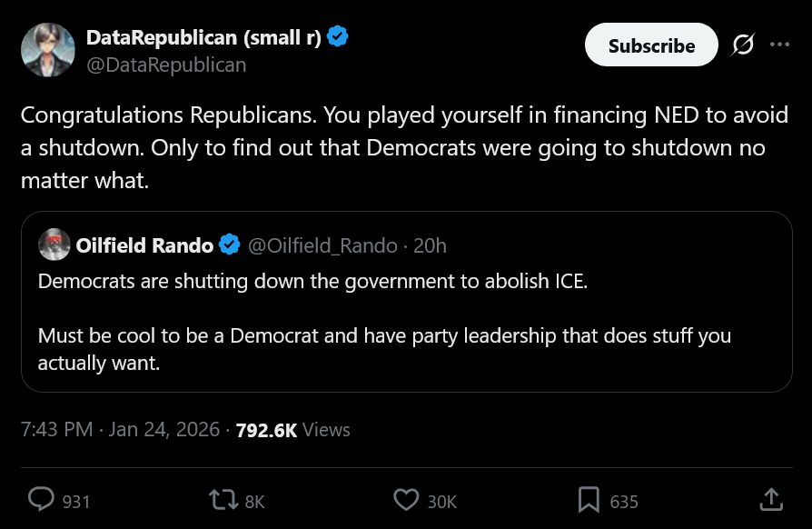This screenshot has height=529, width=812.
Task: Click the @DataRepublican handle
Action: point(166,65)
